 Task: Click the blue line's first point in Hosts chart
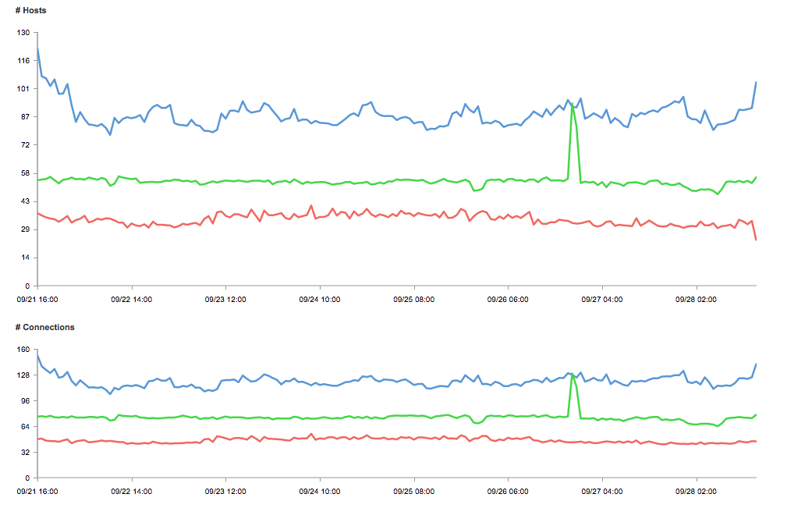click(x=37, y=48)
